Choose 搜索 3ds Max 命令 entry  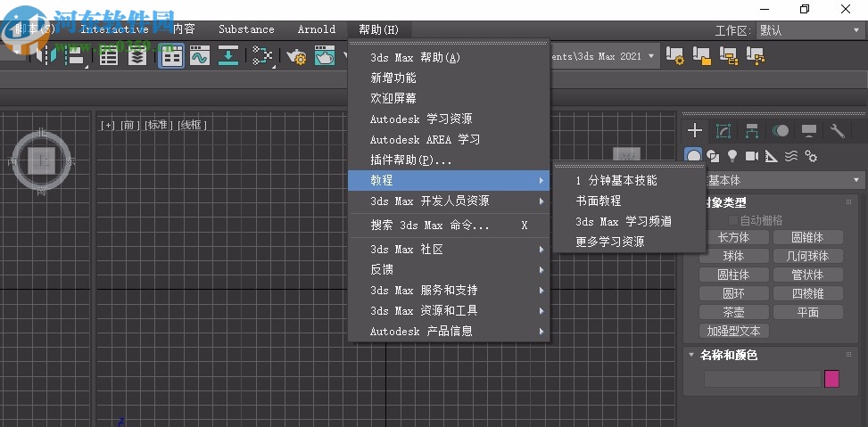coord(449,226)
